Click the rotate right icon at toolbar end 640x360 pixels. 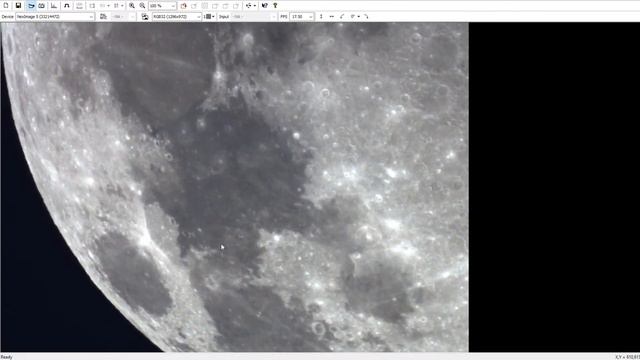coord(366,17)
